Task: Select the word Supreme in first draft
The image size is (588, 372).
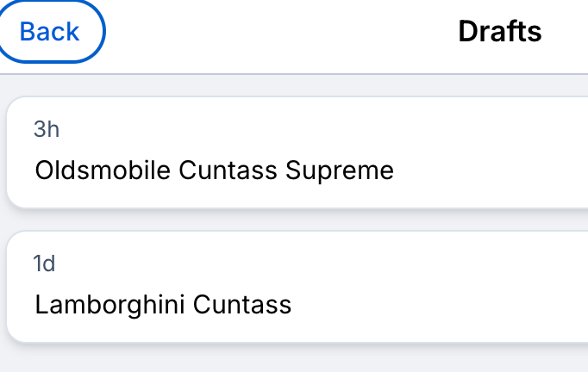Action: [x=339, y=170]
